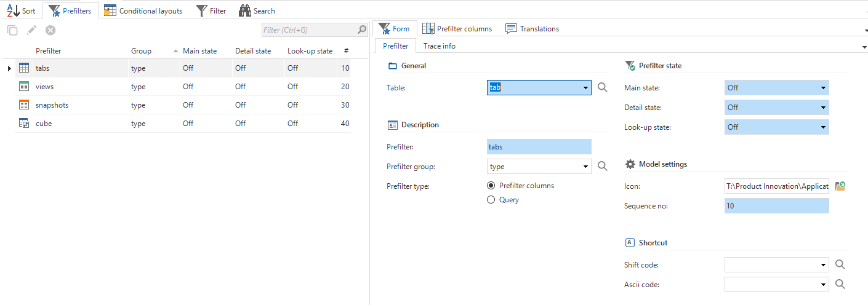Open the Table combo box dropdown

tap(585, 88)
